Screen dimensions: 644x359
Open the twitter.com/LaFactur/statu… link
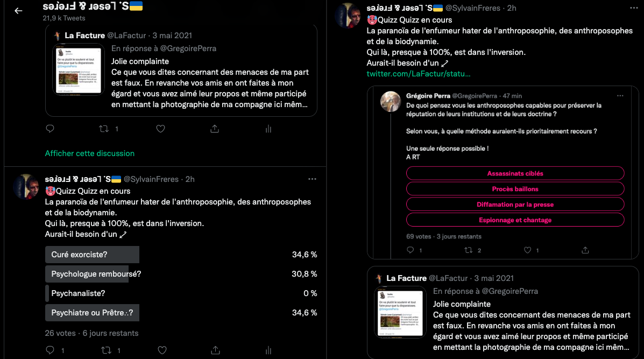tap(419, 73)
